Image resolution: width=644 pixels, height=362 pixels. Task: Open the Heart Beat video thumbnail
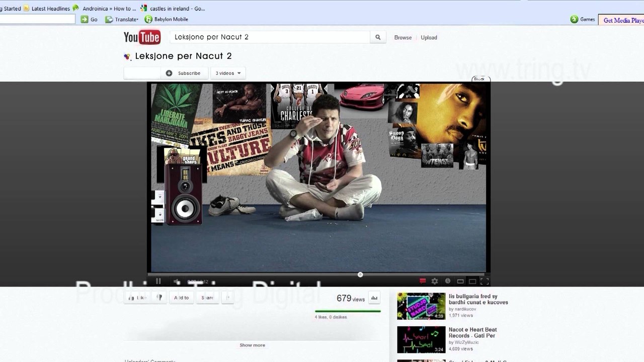(421, 340)
